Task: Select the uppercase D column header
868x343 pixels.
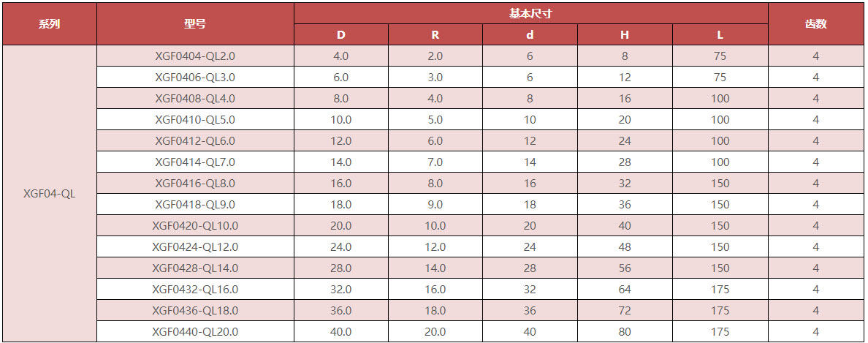Action: click(x=341, y=34)
